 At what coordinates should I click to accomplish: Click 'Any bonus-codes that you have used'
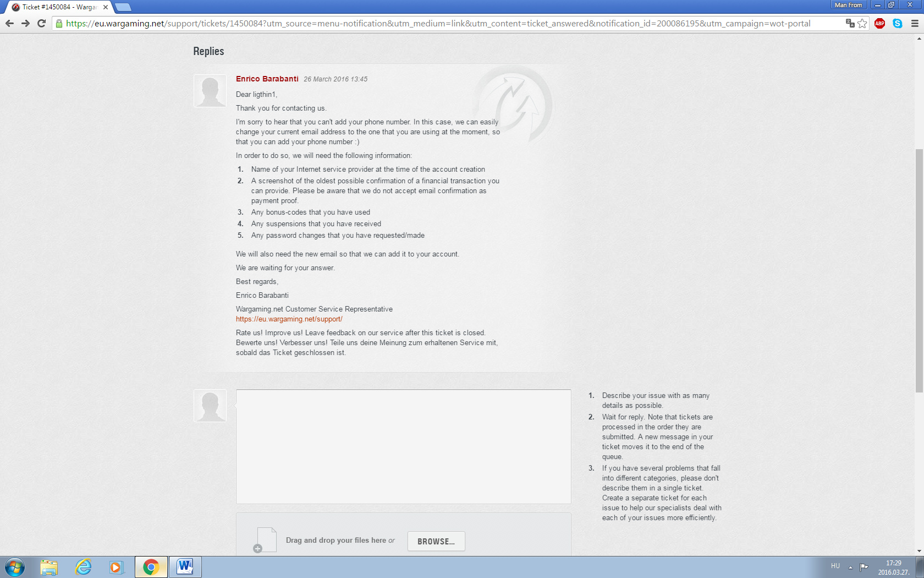(x=311, y=212)
